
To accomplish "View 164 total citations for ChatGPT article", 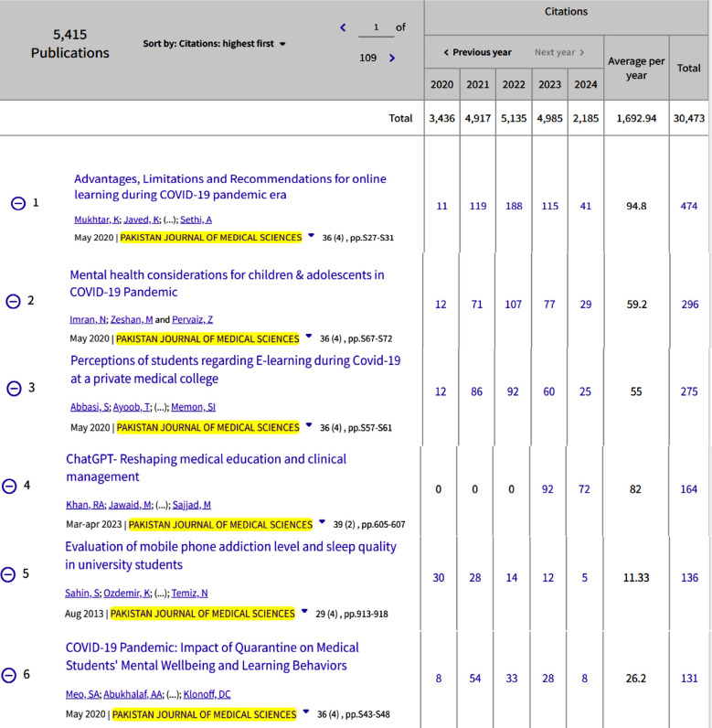I will 689,489.
